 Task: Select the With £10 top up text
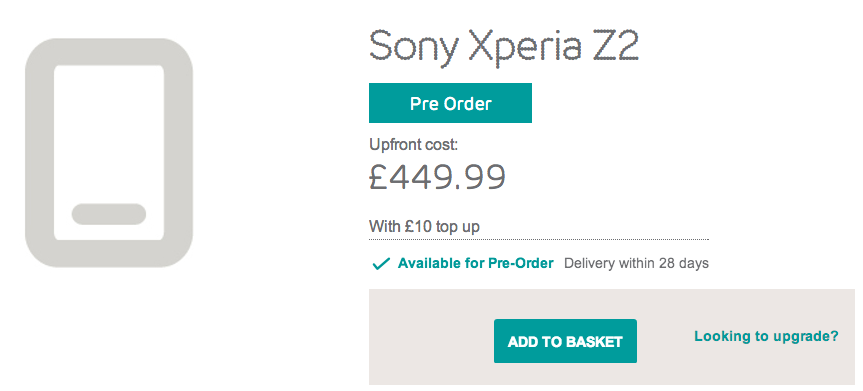click(424, 226)
